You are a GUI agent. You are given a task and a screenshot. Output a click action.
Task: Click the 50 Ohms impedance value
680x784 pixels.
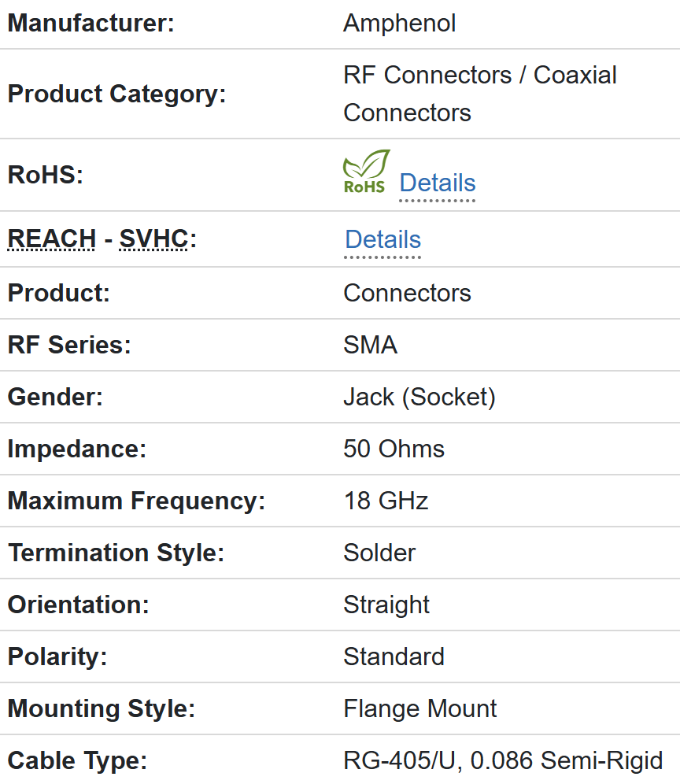click(x=394, y=449)
